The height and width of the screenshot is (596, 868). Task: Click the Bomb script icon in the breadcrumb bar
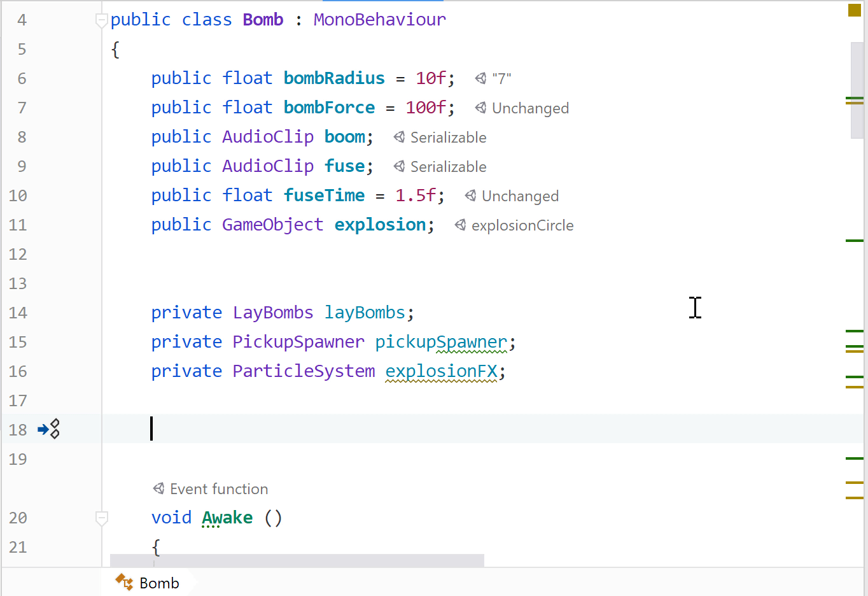click(122, 582)
